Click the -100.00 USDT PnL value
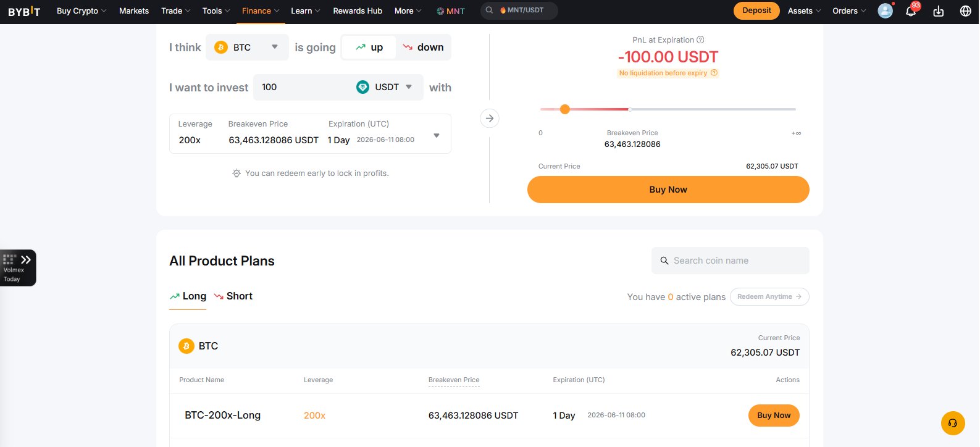The image size is (980, 447). pyautogui.click(x=668, y=57)
